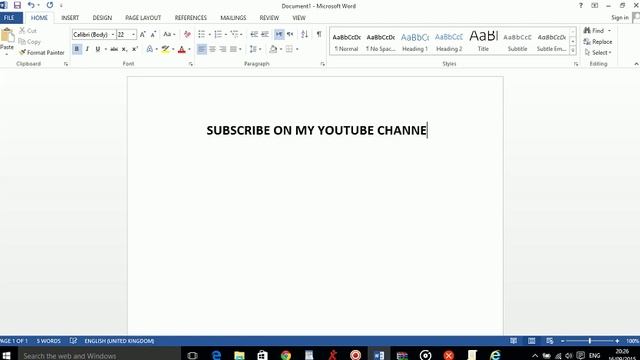Toggle Align Left for the paragraph
Image resolution: width=640 pixels, height=360 pixels.
tap(202, 49)
